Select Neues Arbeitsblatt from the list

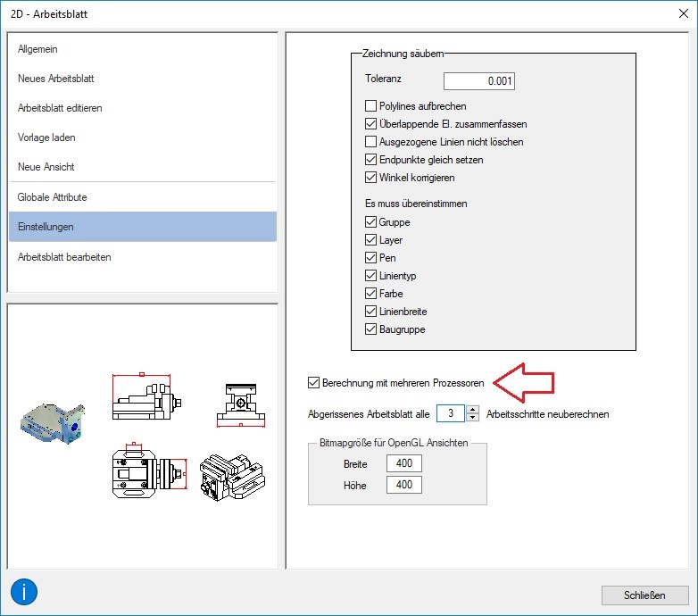[x=55, y=79]
